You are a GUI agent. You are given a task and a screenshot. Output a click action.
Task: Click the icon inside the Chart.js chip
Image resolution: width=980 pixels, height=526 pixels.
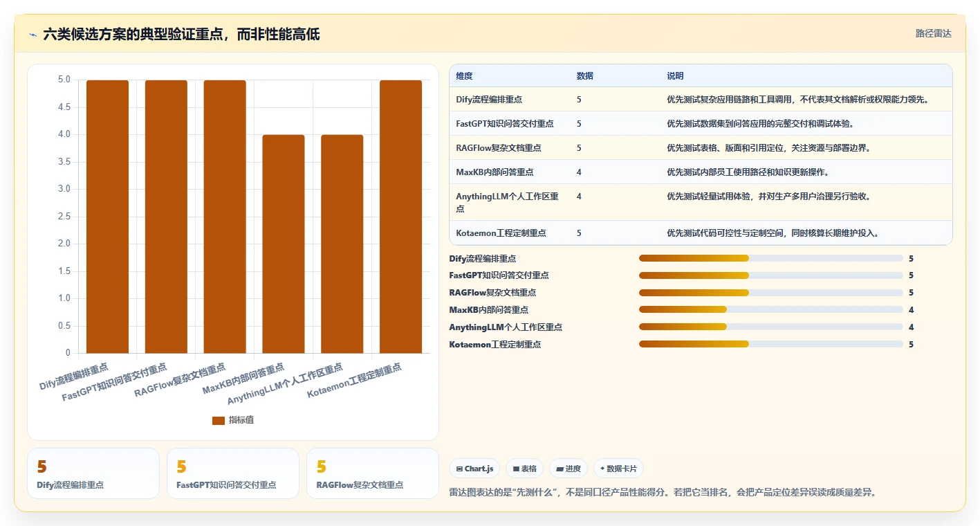click(x=459, y=469)
